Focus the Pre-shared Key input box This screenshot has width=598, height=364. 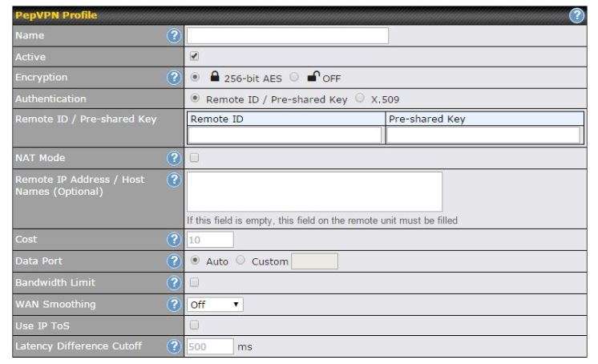[x=483, y=135]
